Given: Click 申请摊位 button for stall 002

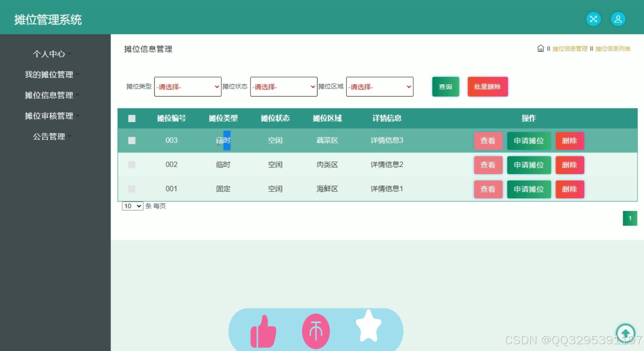Looking at the screenshot, I should tap(529, 165).
